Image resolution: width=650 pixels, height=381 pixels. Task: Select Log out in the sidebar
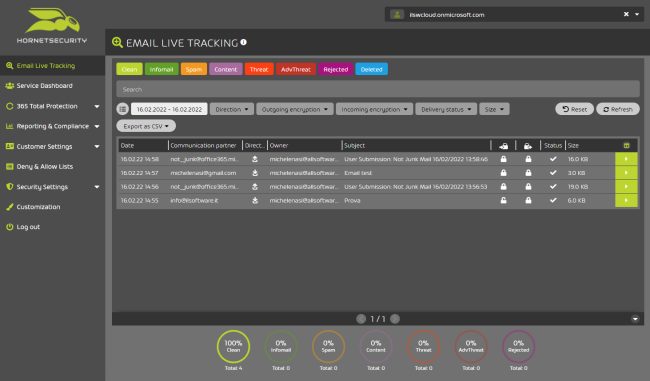click(52, 227)
